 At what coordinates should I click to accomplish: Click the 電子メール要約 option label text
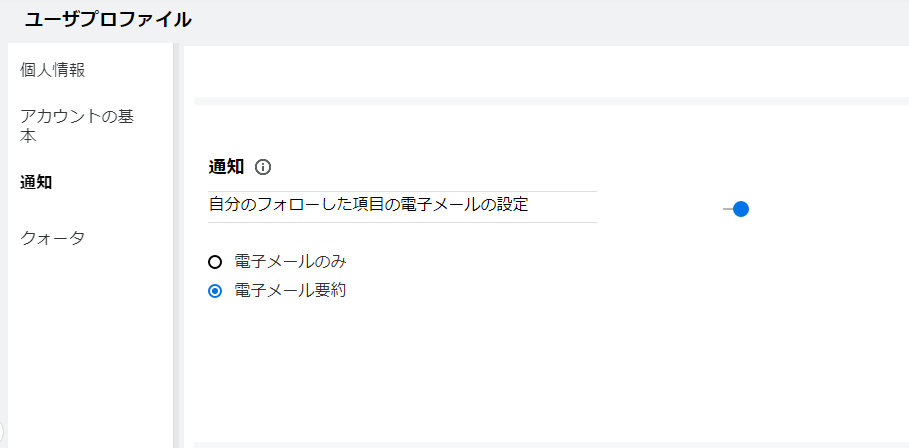pos(289,292)
